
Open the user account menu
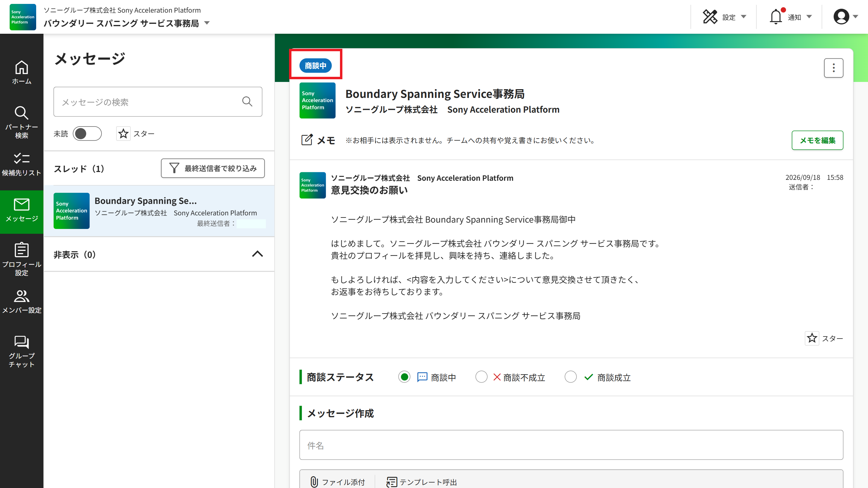(845, 17)
